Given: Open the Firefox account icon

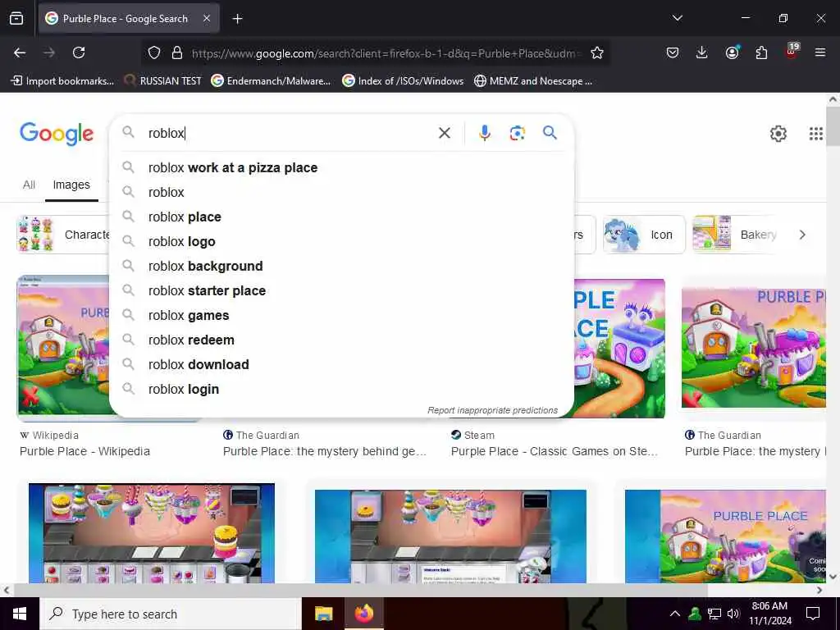Looking at the screenshot, I should click(732, 52).
